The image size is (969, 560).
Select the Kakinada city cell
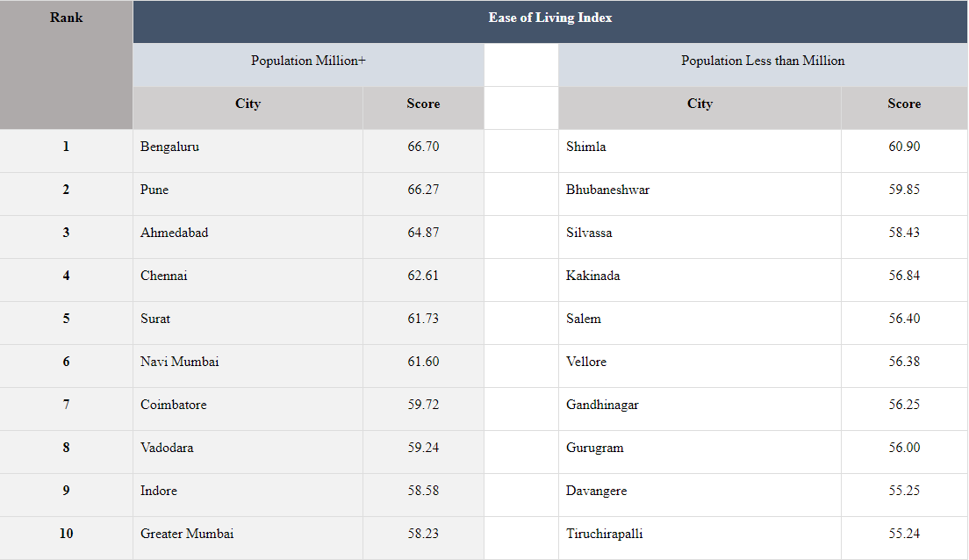tap(593, 276)
